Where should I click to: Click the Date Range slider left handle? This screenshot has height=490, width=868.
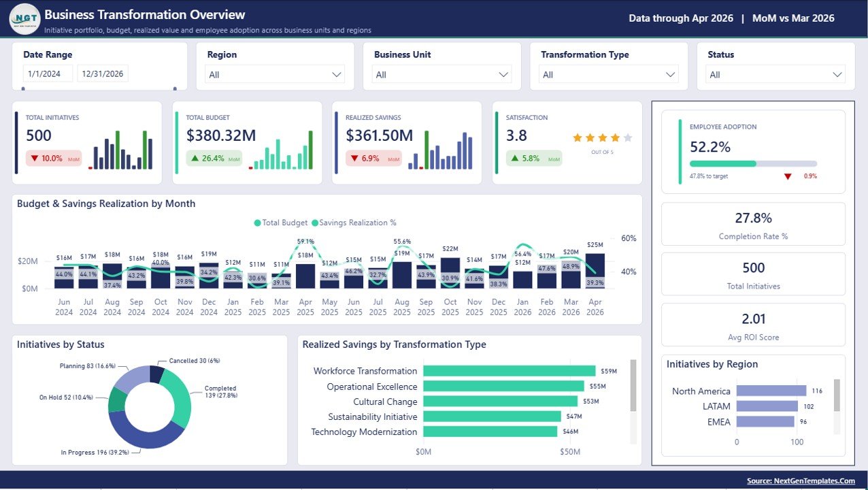click(x=24, y=88)
